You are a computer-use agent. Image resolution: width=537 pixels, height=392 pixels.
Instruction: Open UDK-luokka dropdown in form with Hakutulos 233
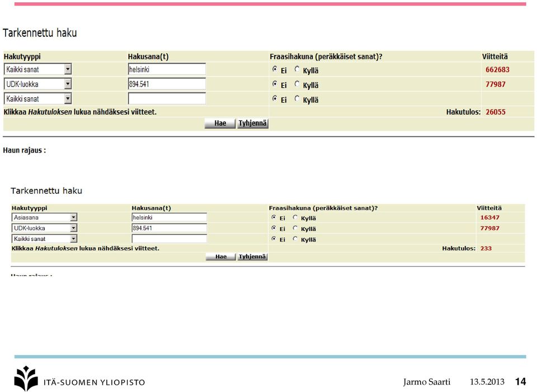pyautogui.click(x=45, y=228)
